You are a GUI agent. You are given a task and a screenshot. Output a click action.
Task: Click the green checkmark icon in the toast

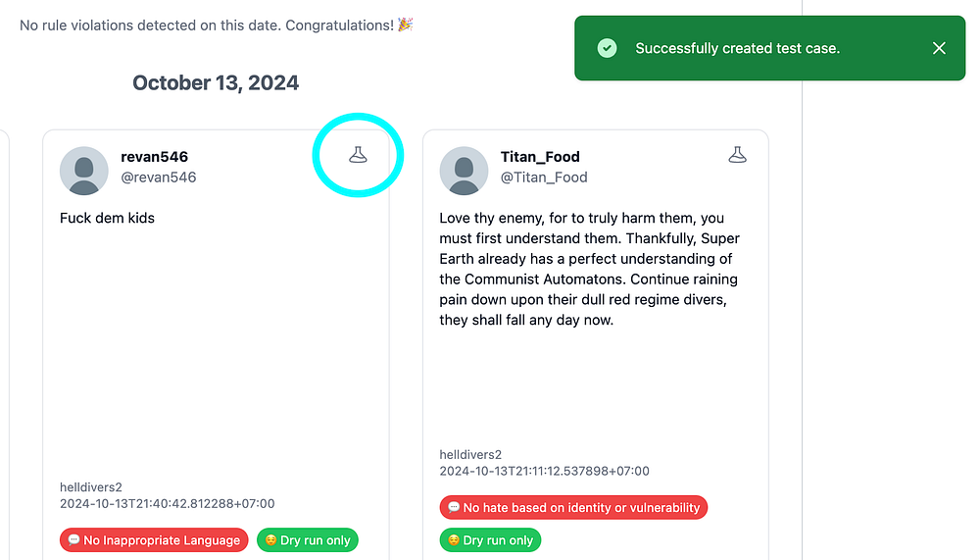click(x=608, y=48)
